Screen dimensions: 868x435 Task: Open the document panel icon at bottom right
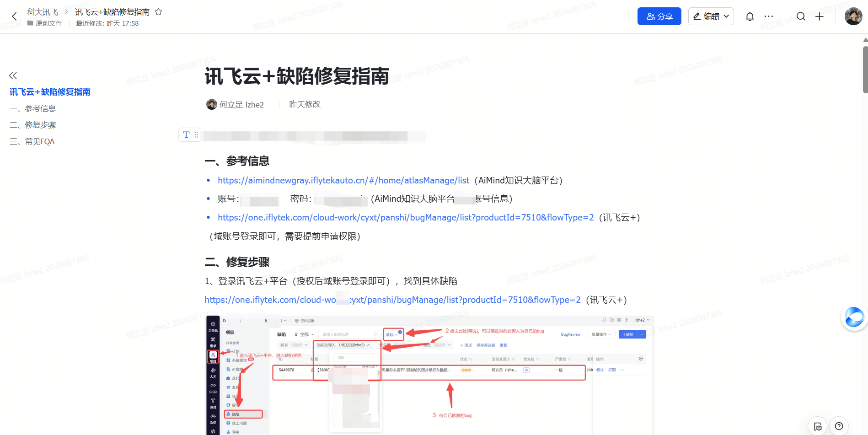click(818, 426)
